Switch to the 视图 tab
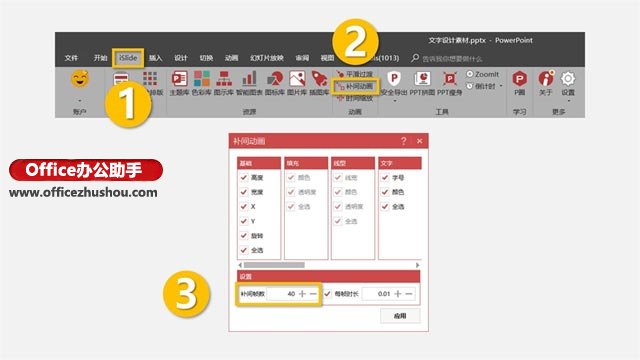The height and width of the screenshot is (360, 640). coord(327,58)
